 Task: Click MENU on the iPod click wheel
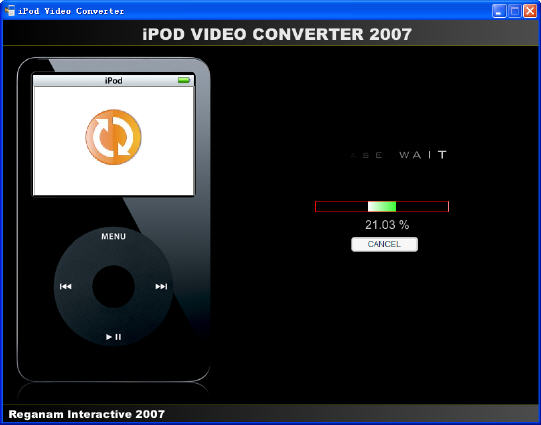tap(114, 236)
